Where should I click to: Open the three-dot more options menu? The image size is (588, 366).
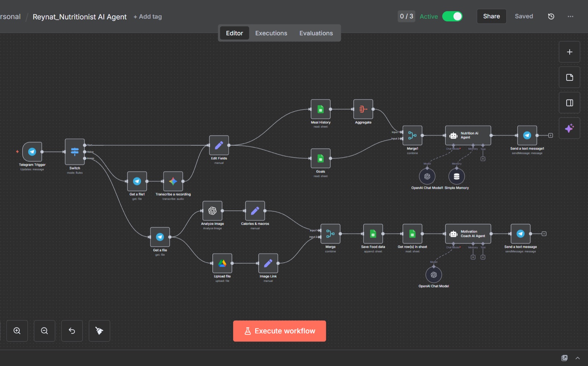coord(570,17)
